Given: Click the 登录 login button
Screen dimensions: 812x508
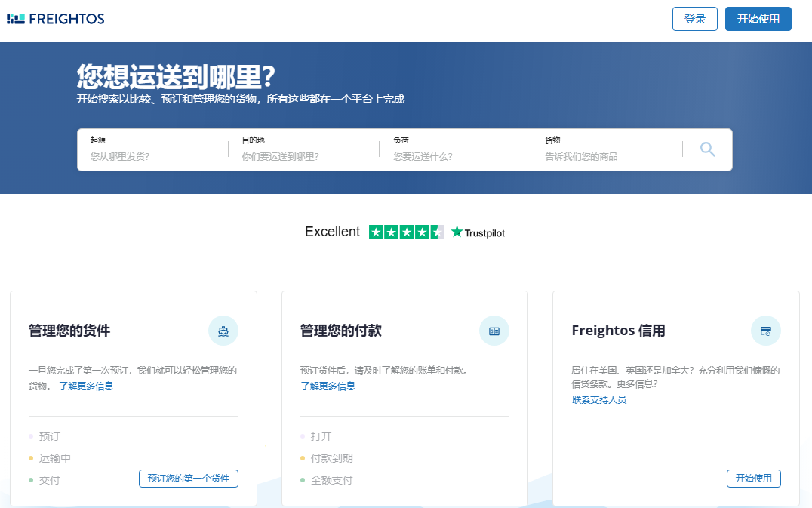Looking at the screenshot, I should click(x=694, y=19).
